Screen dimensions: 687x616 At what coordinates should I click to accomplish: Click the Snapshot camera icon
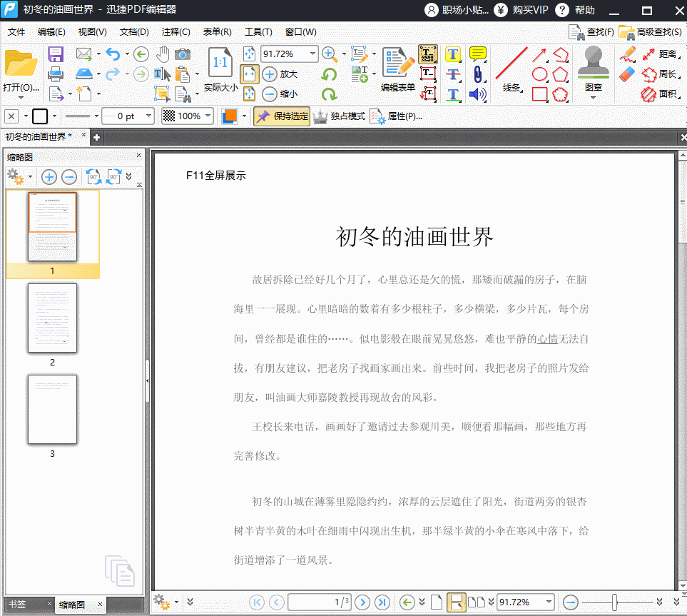[182, 54]
